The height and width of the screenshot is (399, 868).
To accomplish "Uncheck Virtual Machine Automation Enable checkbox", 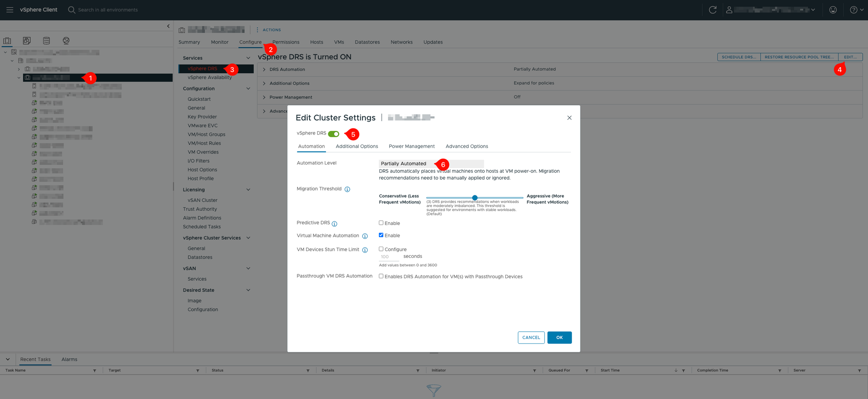I will tap(381, 235).
